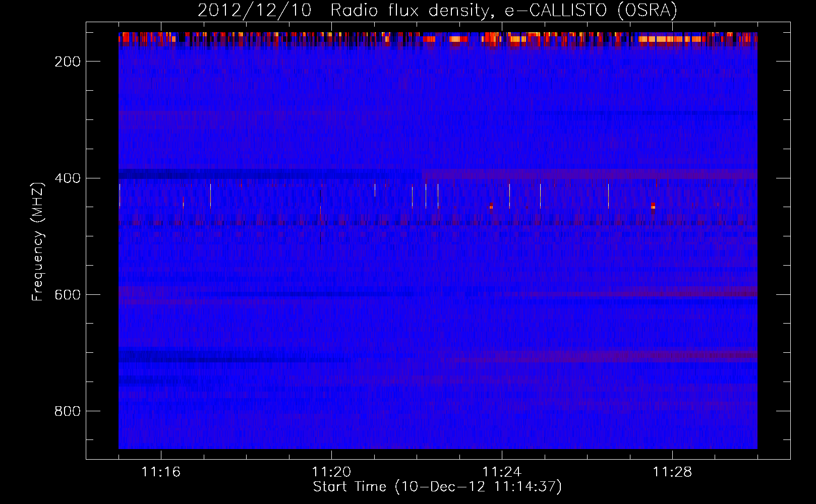Select the "Frequency (MHZ)" y-axis label
The image size is (816, 504).
point(38,241)
